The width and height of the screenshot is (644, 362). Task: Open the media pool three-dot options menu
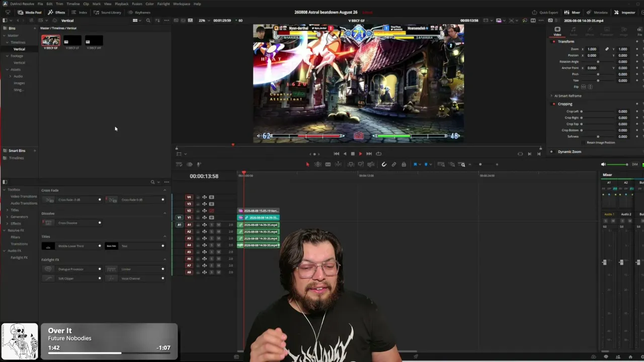[x=167, y=21]
